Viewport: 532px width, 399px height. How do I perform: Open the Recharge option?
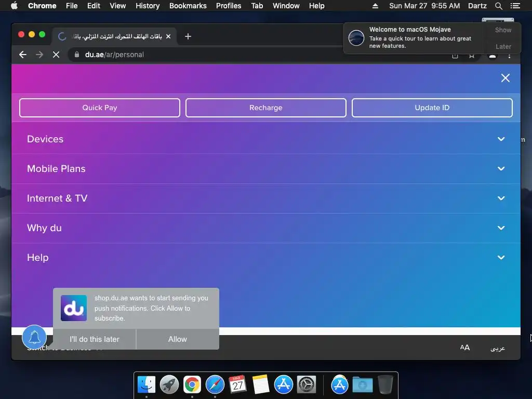click(266, 108)
